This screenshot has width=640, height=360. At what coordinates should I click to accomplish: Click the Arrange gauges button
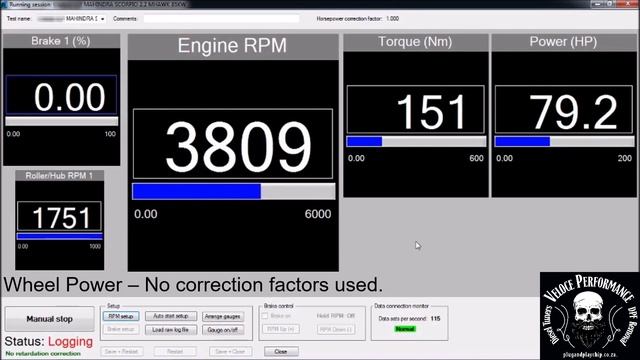tap(223, 316)
